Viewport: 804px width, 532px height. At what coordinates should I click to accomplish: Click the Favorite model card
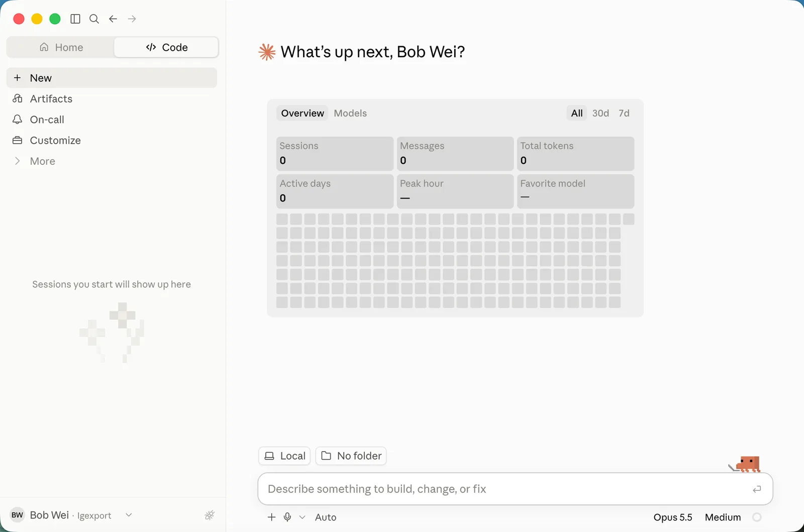(x=575, y=191)
